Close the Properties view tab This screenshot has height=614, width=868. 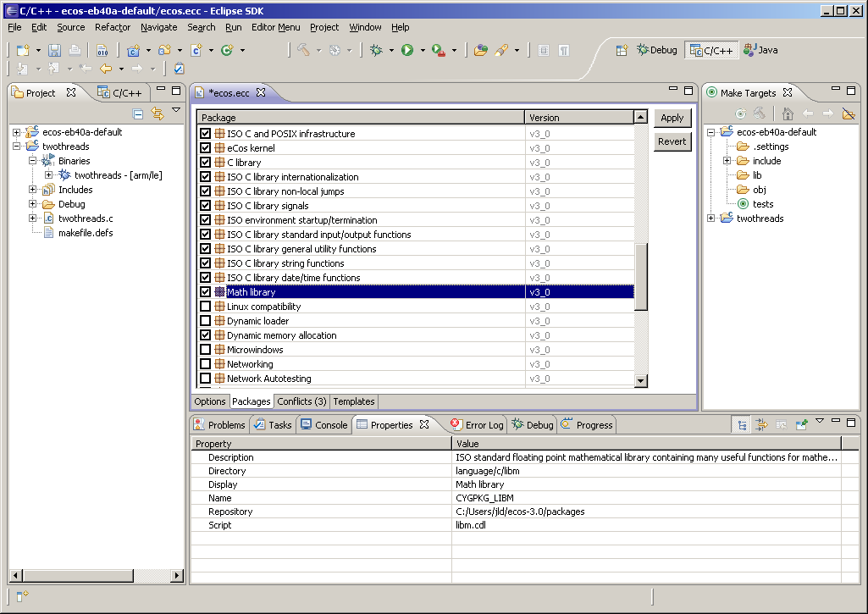click(424, 424)
